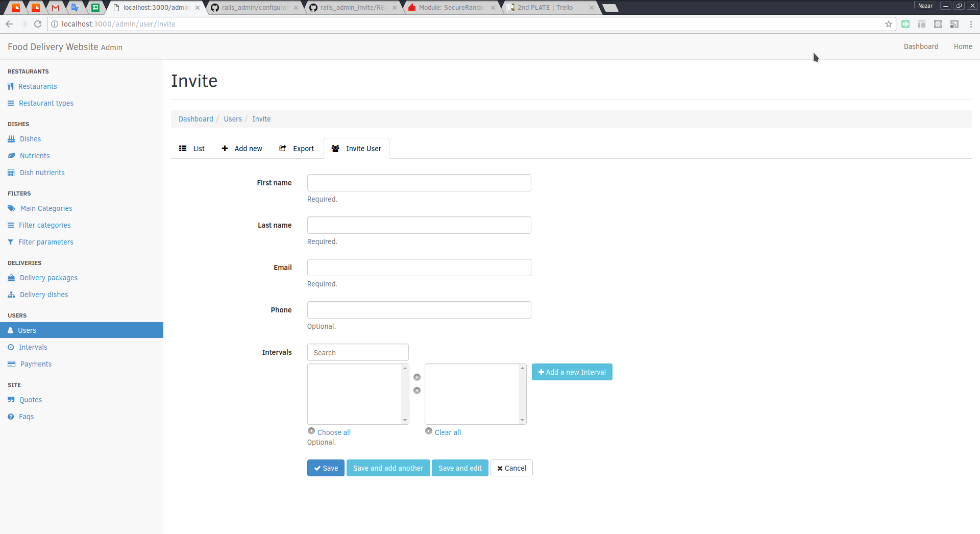Click the Restaurant types list icon

pyautogui.click(x=11, y=103)
